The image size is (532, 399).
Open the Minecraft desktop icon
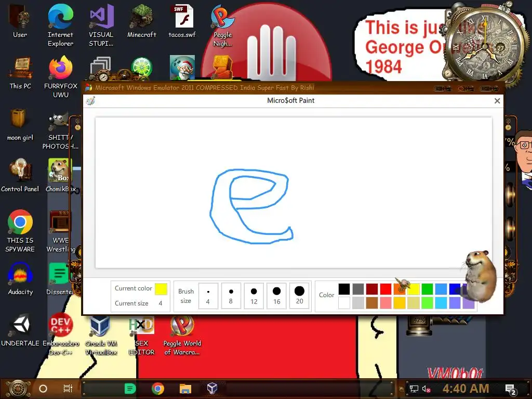[x=141, y=20]
